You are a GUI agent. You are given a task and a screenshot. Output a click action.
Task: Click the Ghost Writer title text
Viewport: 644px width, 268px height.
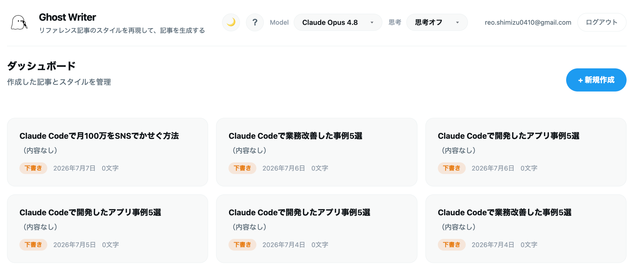click(x=67, y=17)
